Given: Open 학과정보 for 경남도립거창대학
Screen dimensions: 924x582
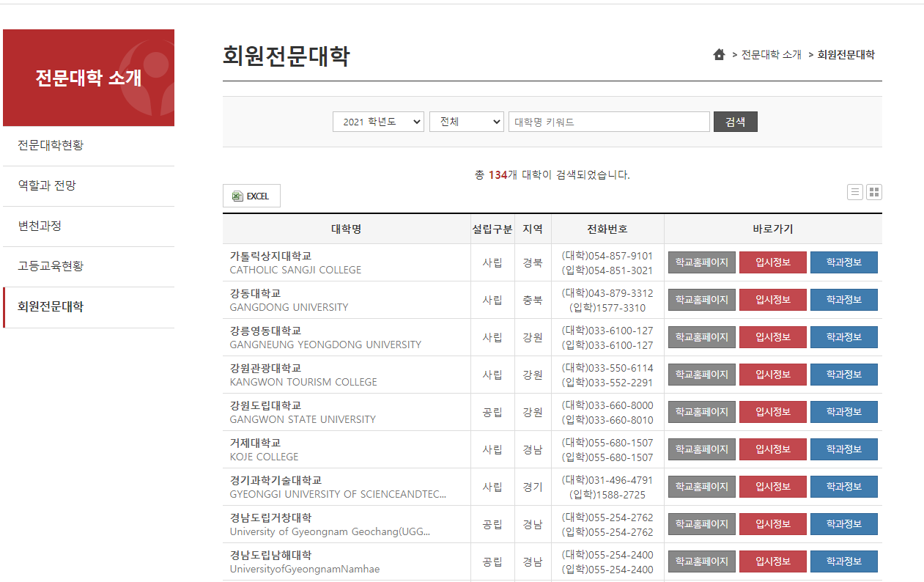Looking at the screenshot, I should 843,524.
